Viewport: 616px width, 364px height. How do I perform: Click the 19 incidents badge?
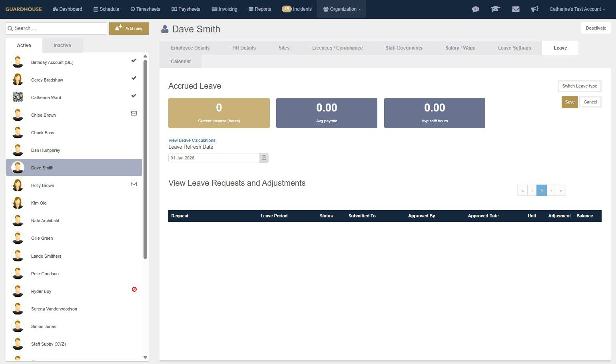tap(287, 9)
